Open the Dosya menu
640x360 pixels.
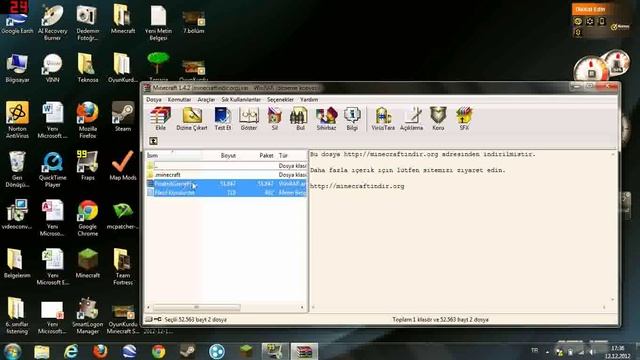(x=154, y=100)
